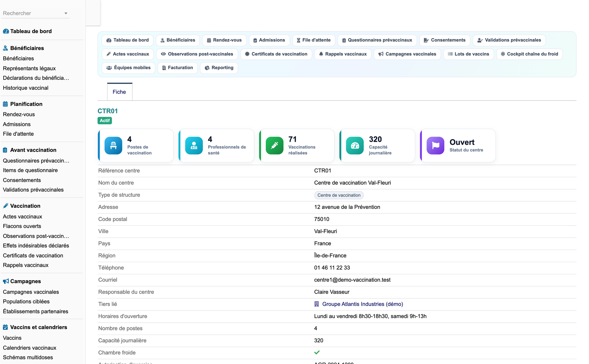
Task: Open the Groupe Atlantis Industries (démo) link
Action: pos(363,304)
